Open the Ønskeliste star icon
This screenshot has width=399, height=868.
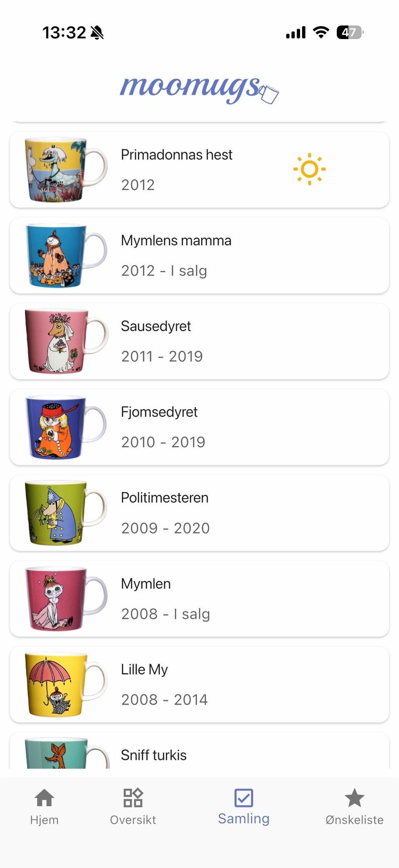355,797
